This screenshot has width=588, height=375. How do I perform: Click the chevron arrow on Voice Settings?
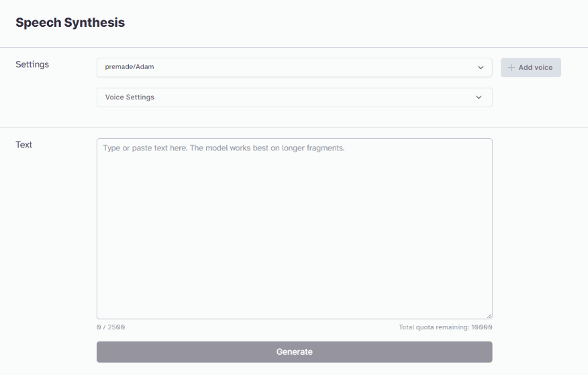pyautogui.click(x=479, y=97)
